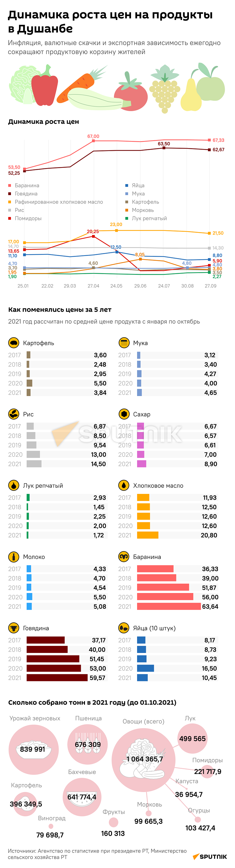Click the flour icon beside Мука
This screenshot has width=235, height=868.
(x=124, y=343)
